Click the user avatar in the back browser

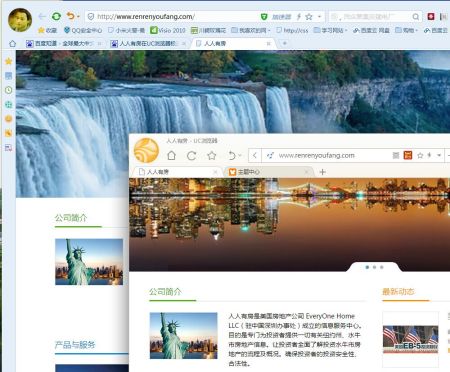[x=20, y=20]
